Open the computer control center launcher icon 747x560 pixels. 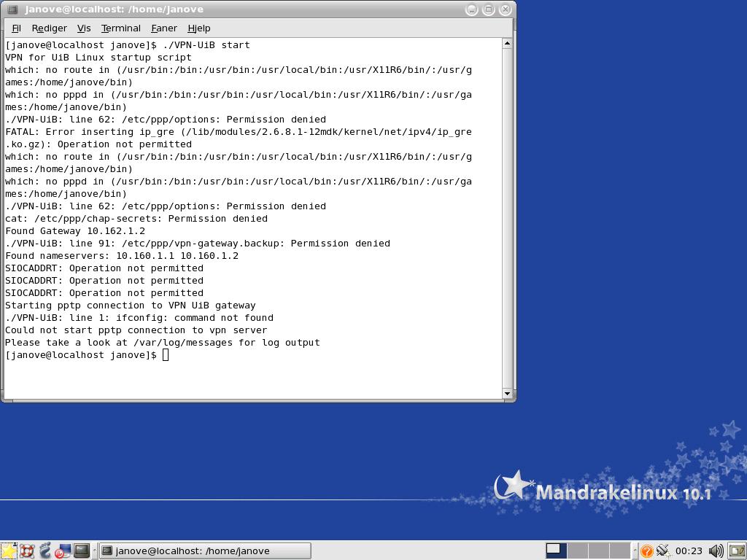(x=63, y=551)
